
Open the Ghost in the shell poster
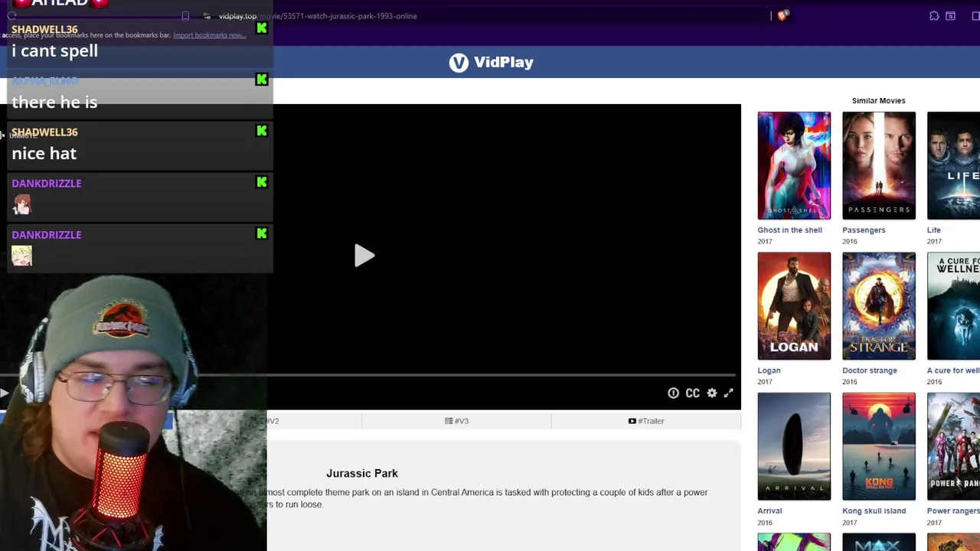coord(794,165)
